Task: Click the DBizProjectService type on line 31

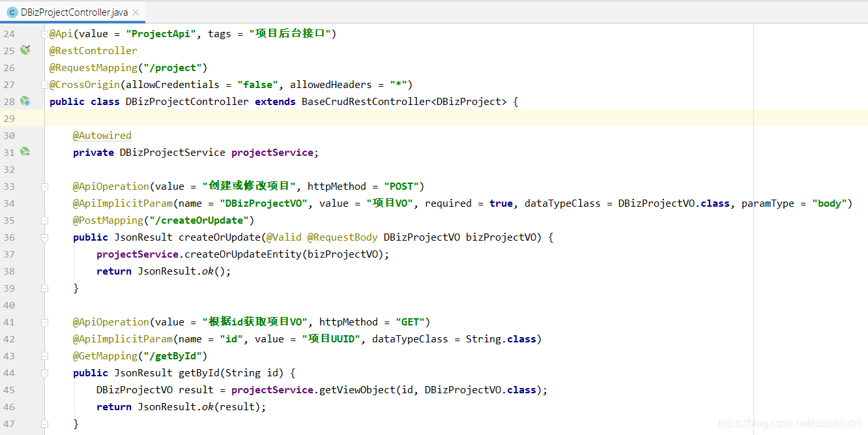Action: [x=173, y=152]
